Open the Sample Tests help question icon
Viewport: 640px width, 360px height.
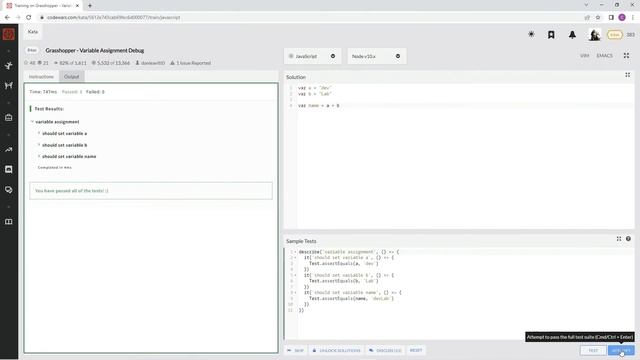[x=628, y=239]
